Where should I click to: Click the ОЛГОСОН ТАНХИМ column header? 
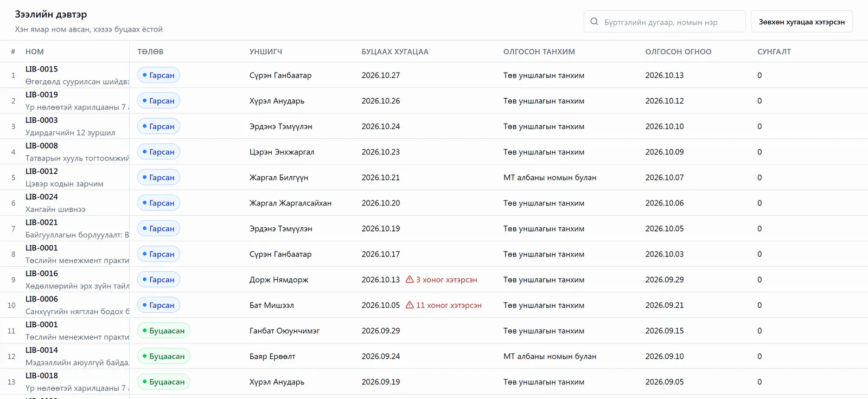coord(539,52)
